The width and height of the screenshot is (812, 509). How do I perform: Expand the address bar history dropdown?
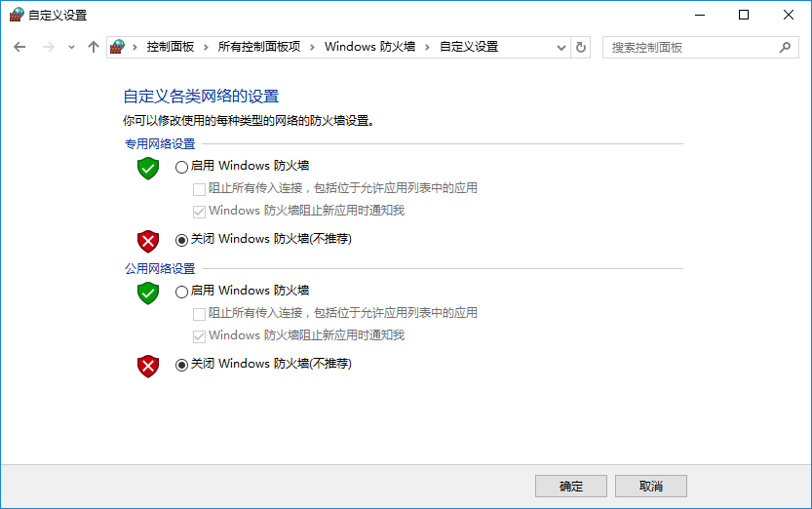[x=561, y=48]
